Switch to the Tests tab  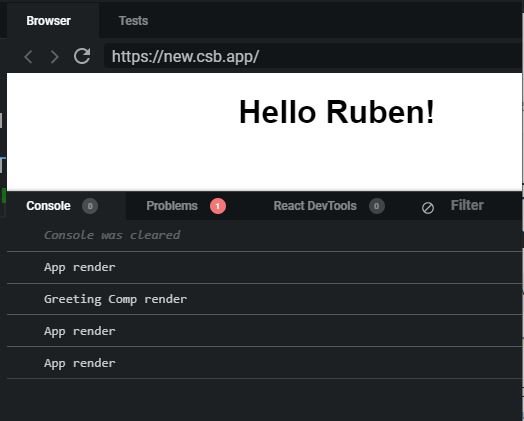133,21
